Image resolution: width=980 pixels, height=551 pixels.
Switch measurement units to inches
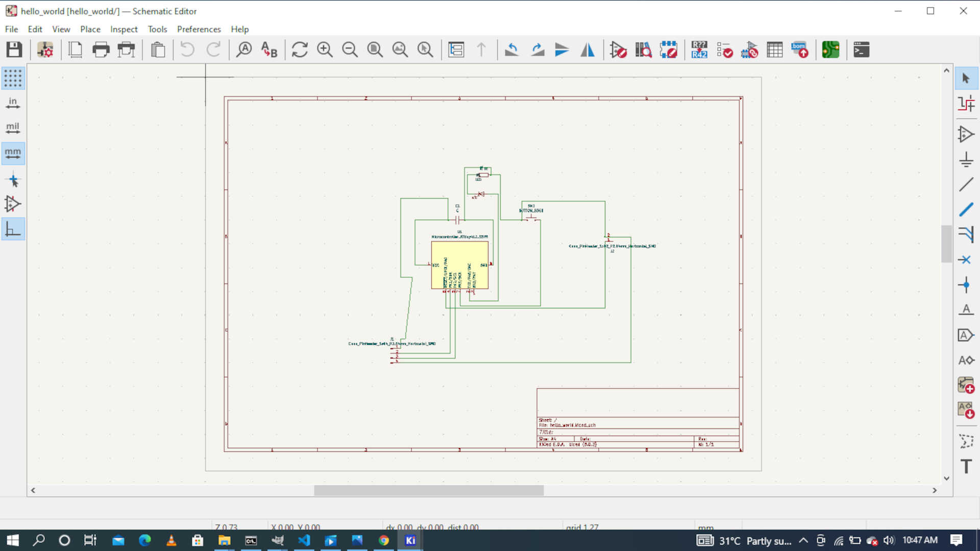coord(13,103)
